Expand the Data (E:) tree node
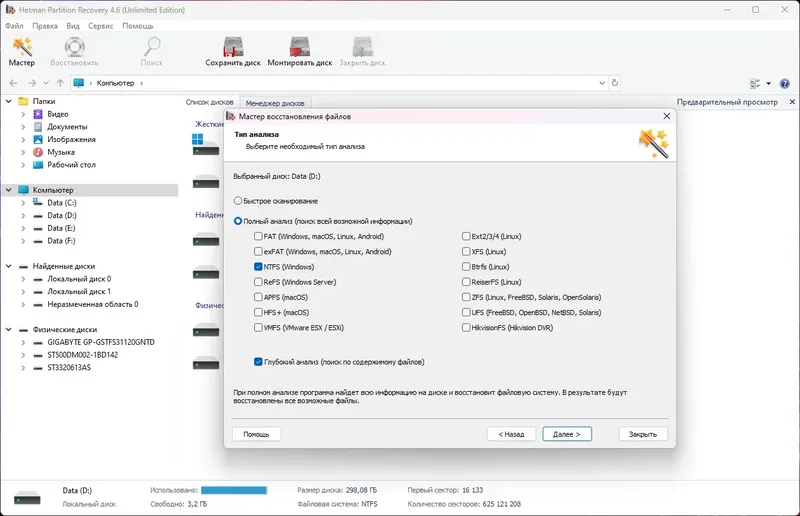Viewport: 800px width, 516px height. [23, 228]
